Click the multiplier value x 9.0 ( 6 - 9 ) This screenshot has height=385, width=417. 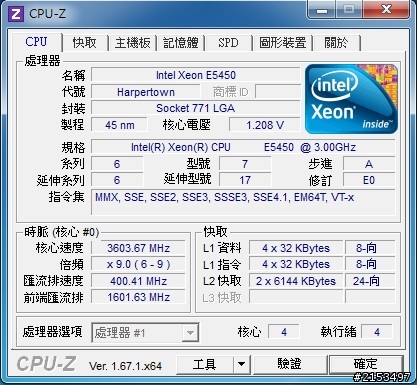coord(138,264)
